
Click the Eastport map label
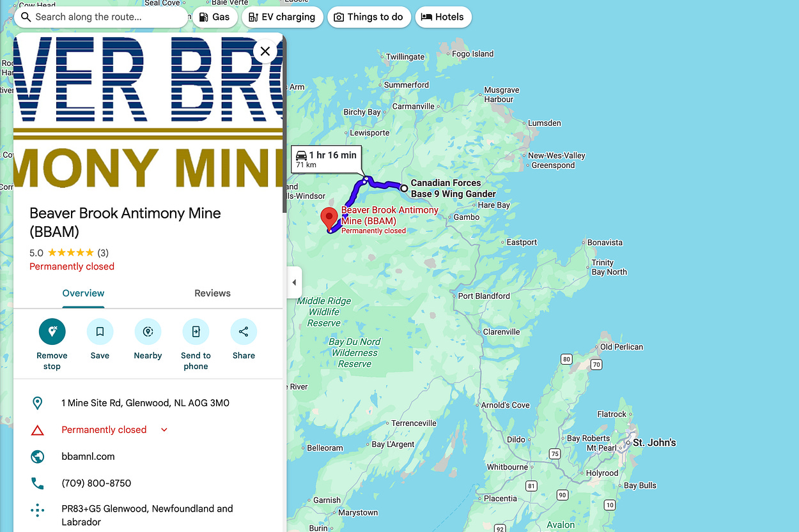coord(522,243)
